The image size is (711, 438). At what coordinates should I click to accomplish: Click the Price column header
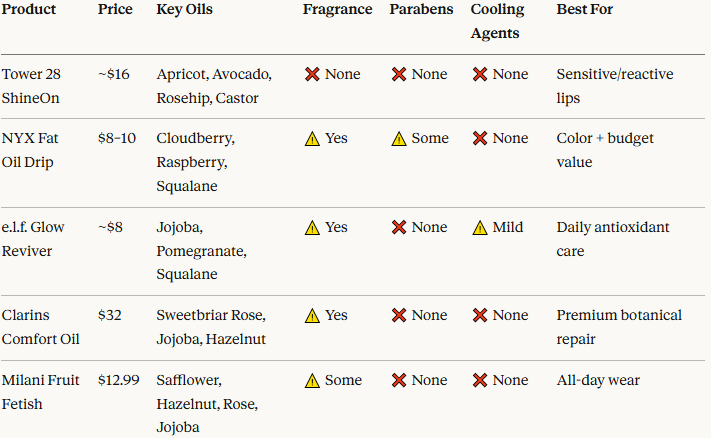click(115, 9)
